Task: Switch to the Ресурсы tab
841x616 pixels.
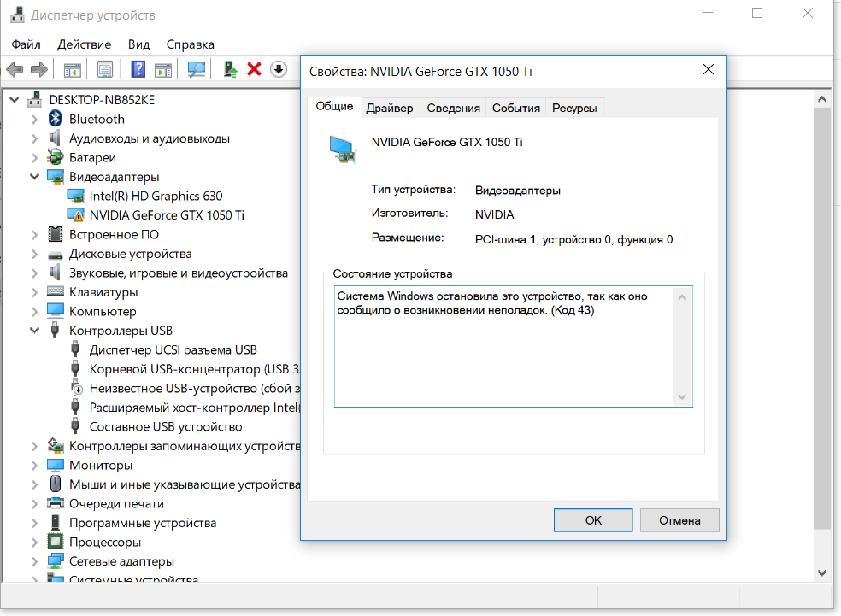Action: tap(574, 108)
